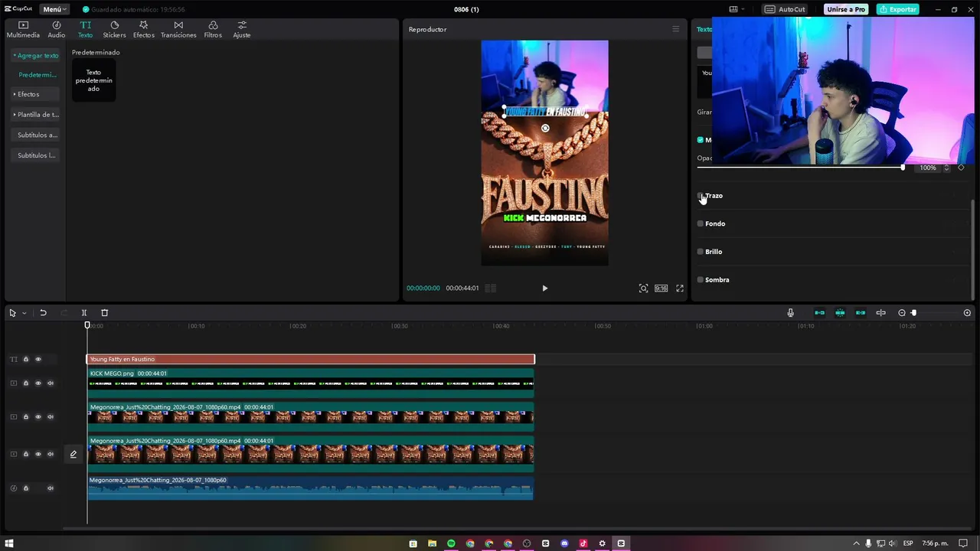Mute the audio track

point(51,488)
